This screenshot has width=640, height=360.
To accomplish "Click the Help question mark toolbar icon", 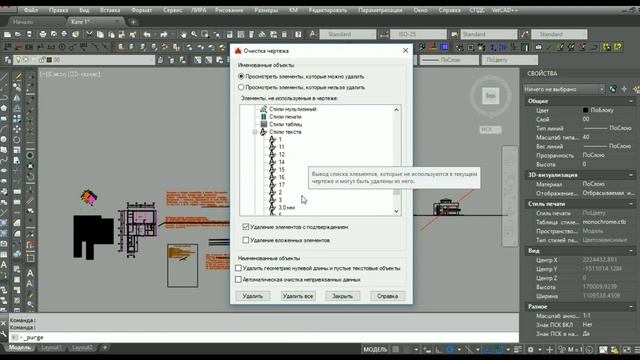I will (298, 34).
